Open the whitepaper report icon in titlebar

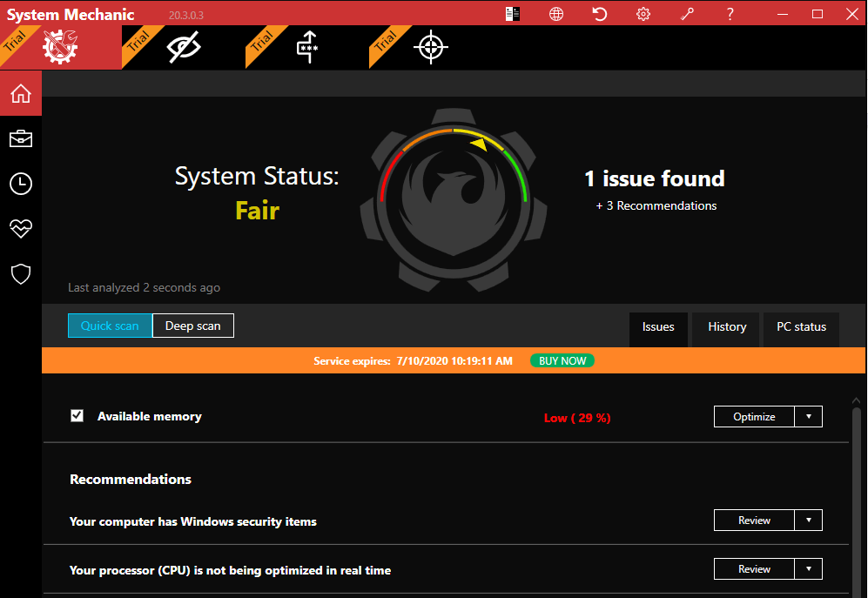512,13
